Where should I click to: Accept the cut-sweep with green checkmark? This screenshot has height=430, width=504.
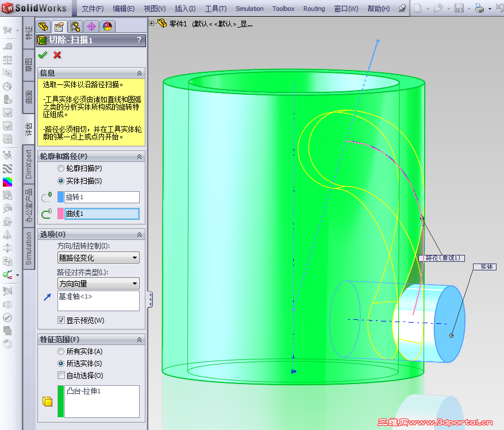pos(43,55)
